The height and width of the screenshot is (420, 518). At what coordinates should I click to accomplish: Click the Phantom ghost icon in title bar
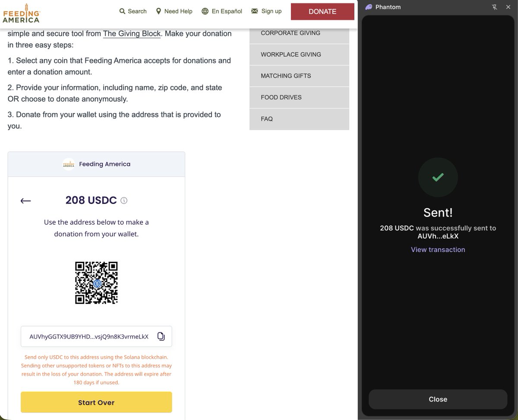coord(369,7)
